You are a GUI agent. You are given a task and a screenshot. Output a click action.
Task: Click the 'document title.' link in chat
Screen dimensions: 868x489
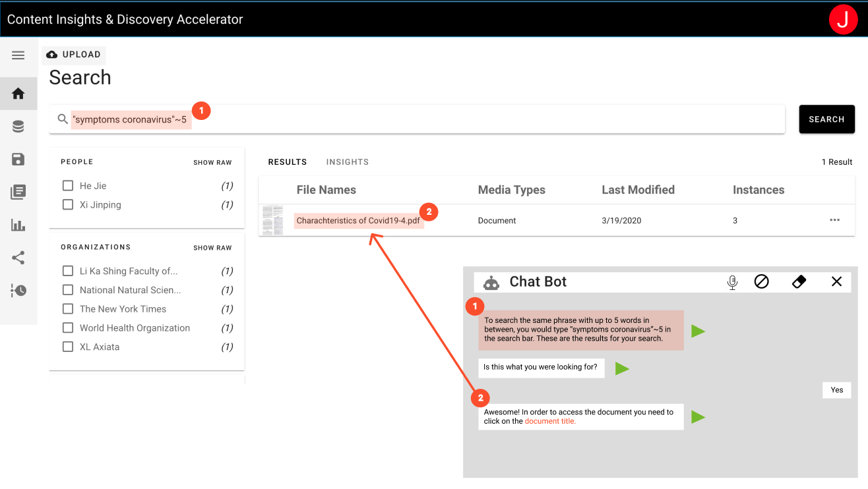pos(550,421)
